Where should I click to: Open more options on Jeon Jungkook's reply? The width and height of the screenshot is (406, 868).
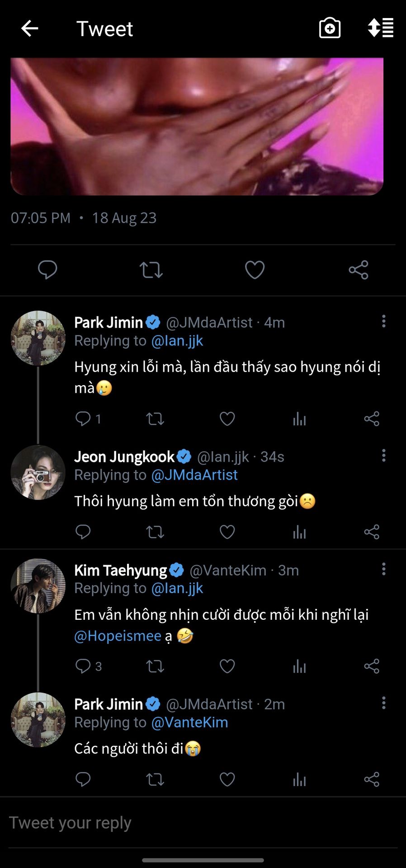[384, 456]
